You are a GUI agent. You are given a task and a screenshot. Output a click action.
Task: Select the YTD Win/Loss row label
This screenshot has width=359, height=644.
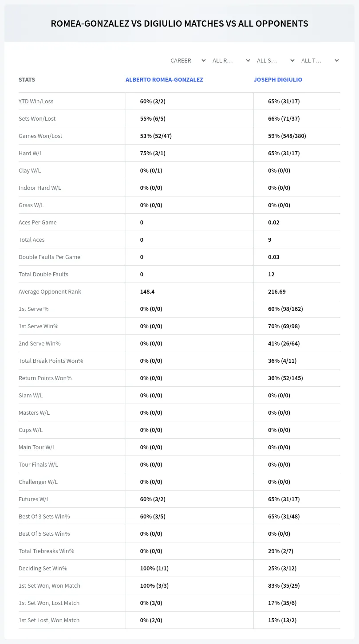click(36, 101)
